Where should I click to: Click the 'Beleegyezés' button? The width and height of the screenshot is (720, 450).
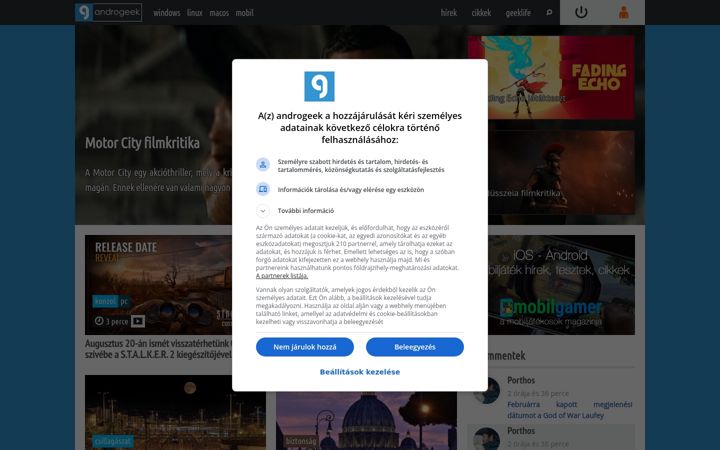pos(415,347)
